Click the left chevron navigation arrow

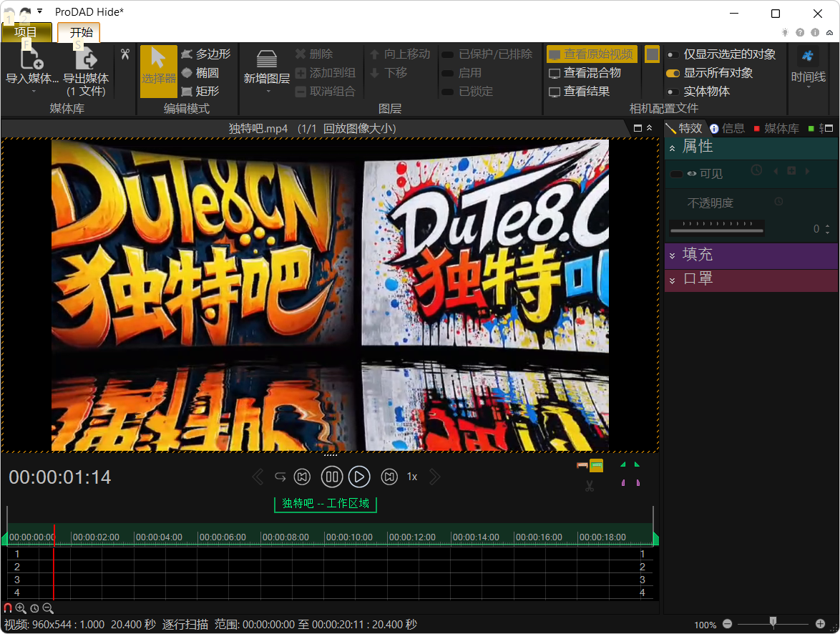[258, 477]
